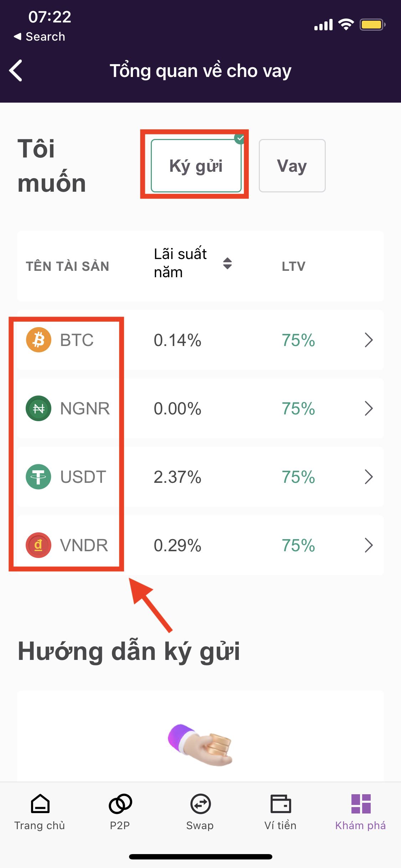Return to Search in status bar
401x868 pixels.
[x=40, y=37]
